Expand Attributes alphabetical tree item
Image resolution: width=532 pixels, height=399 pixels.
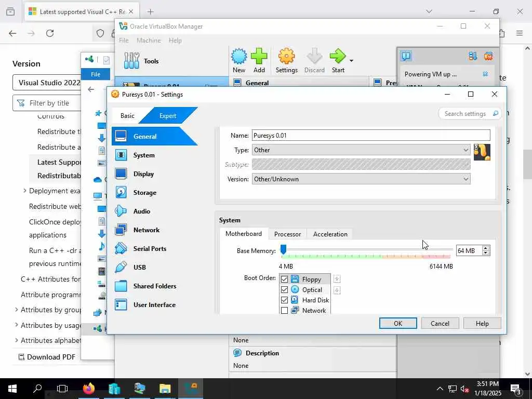point(16,340)
